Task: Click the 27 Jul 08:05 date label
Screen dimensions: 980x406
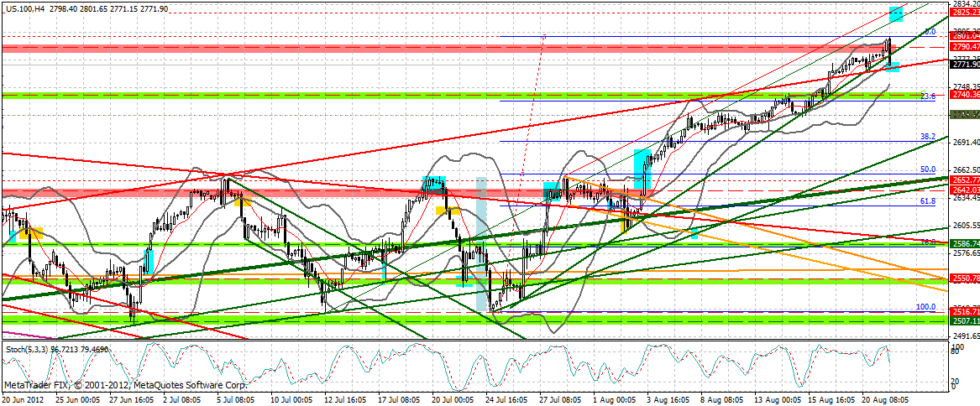Action: tap(559, 399)
